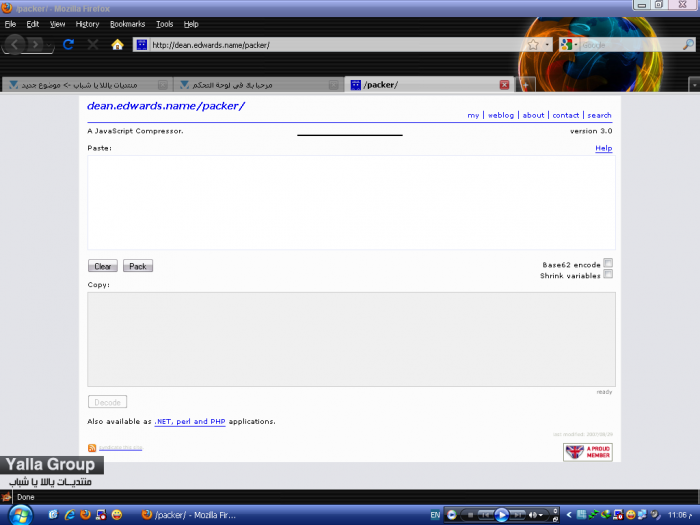Click the back navigation arrow
Viewport: 700px width, 525px height.
click(x=16, y=45)
